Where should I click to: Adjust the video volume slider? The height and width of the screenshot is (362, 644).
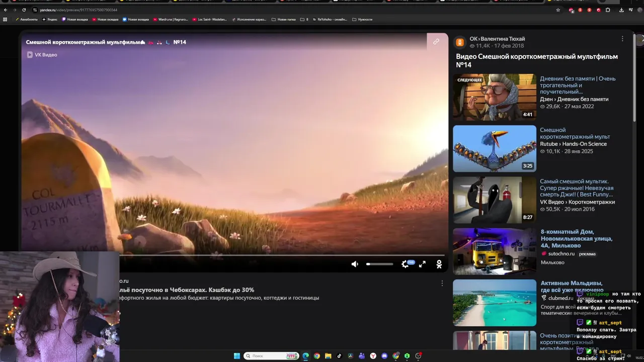[379, 264]
